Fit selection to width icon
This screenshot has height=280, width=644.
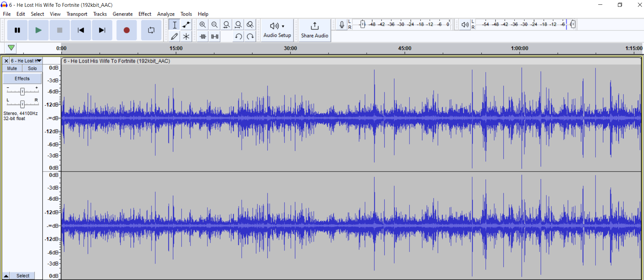(x=226, y=25)
